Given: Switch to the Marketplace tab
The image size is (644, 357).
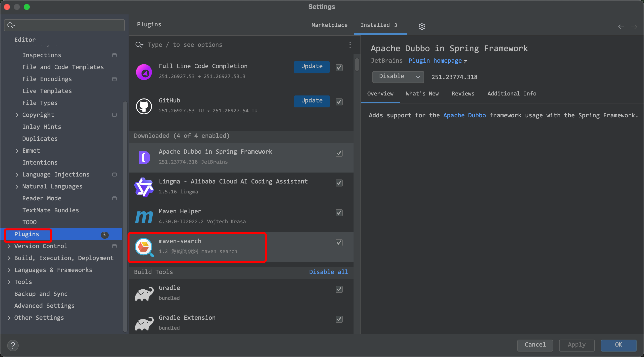Looking at the screenshot, I should pos(329,25).
